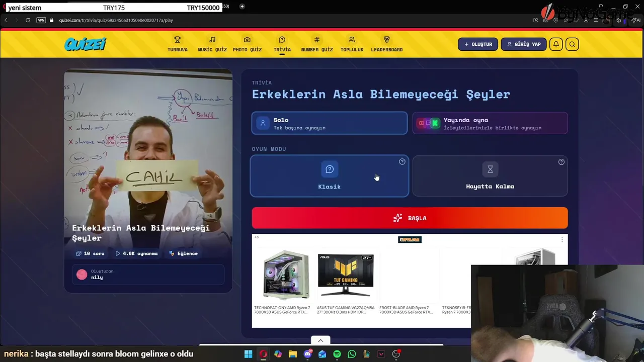Go to Photo Quiz section
Screen dimensions: 644x362
(x=247, y=44)
